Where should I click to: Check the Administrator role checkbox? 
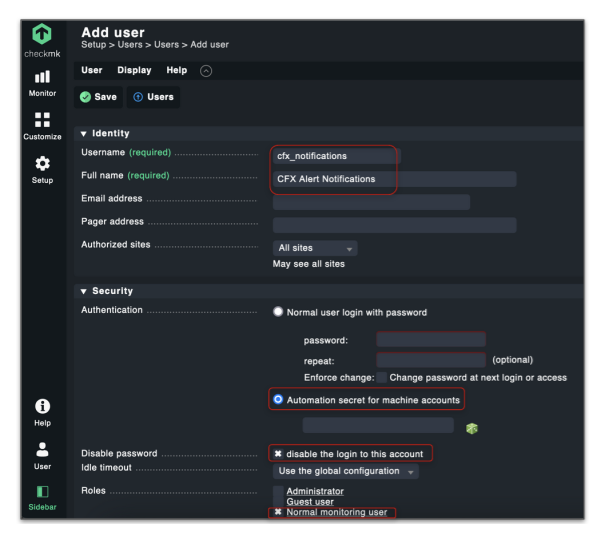click(x=279, y=491)
